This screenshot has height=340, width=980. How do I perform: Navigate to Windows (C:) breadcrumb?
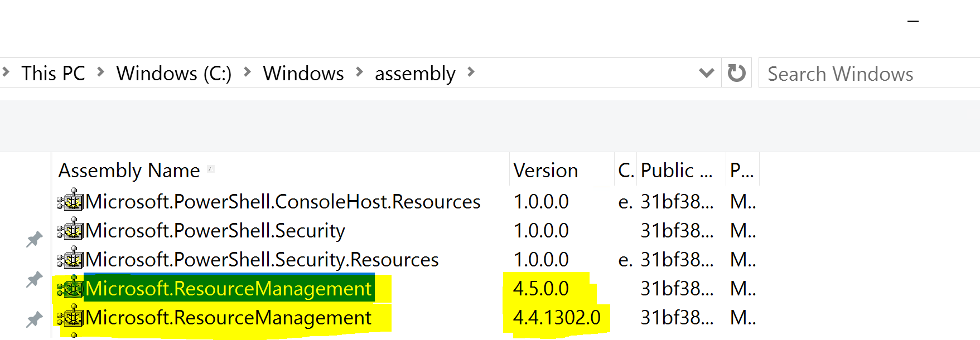coord(174,73)
